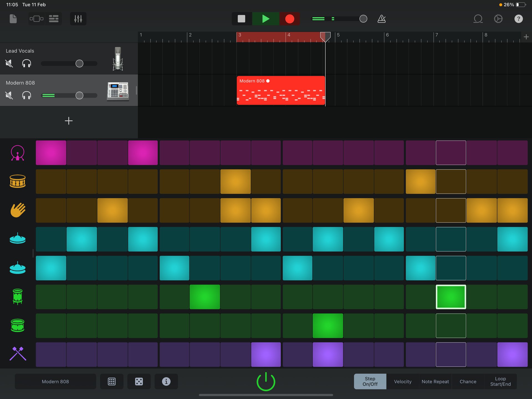Open the pattern grid presets button
The image size is (532, 399).
point(112,382)
